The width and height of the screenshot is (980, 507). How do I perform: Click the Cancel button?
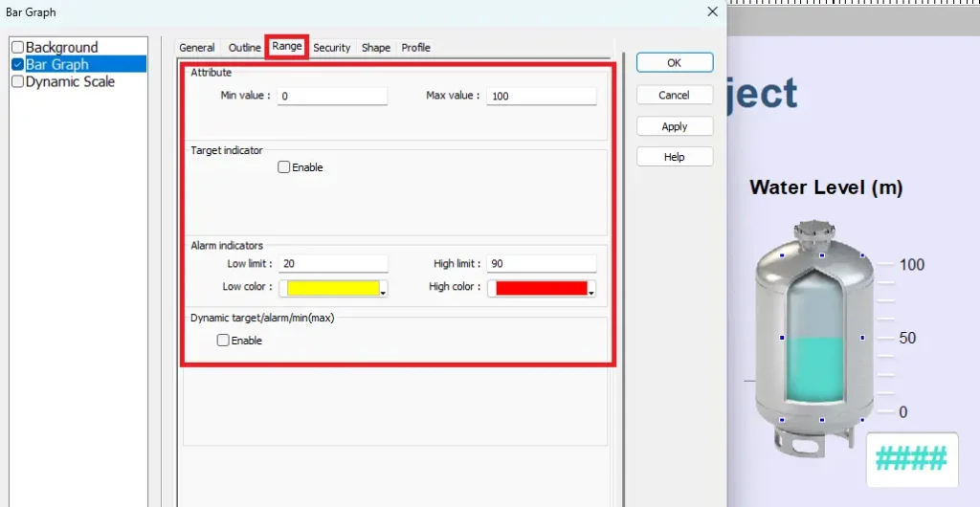675,95
